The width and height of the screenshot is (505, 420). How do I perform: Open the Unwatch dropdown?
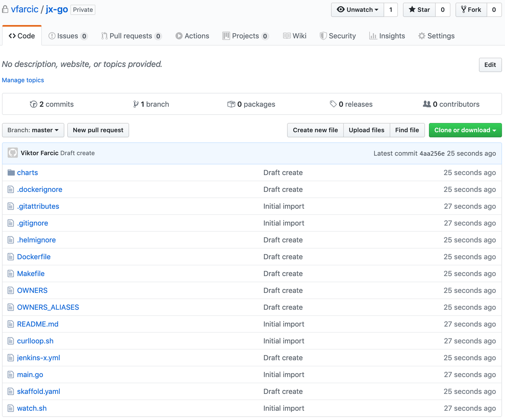point(358,10)
